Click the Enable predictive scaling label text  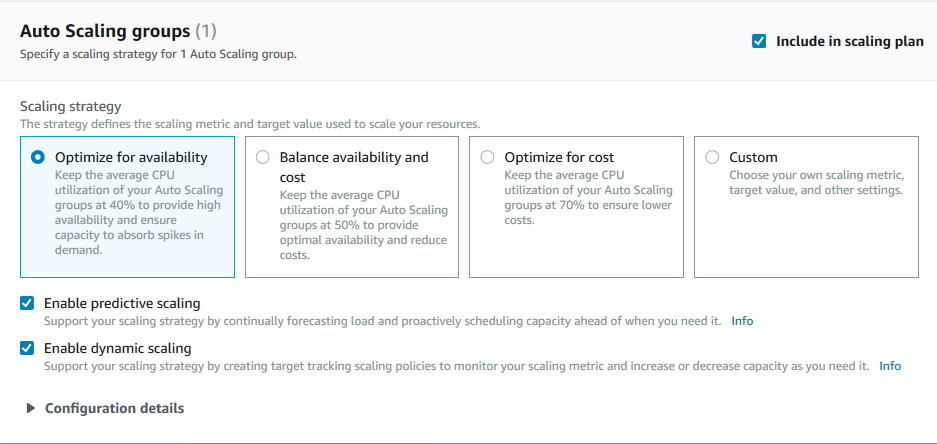pos(122,303)
